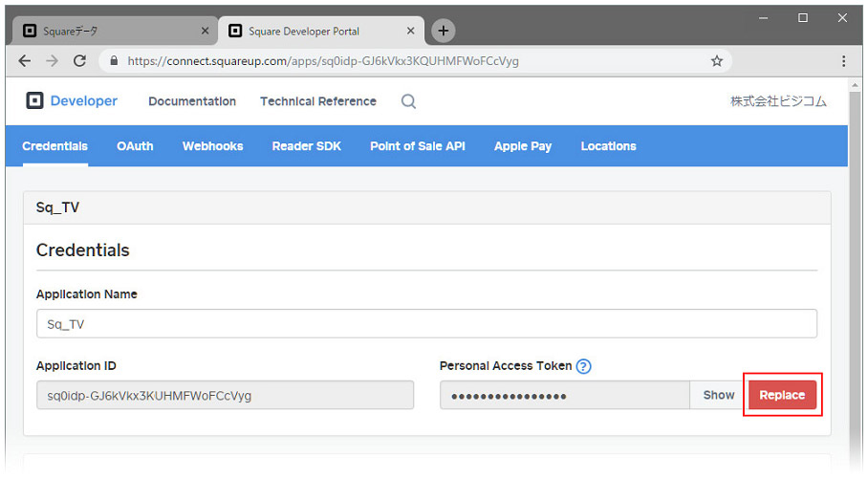Screen dimensions: 868x478
Task: Click the Application Name input field
Action: click(426, 324)
